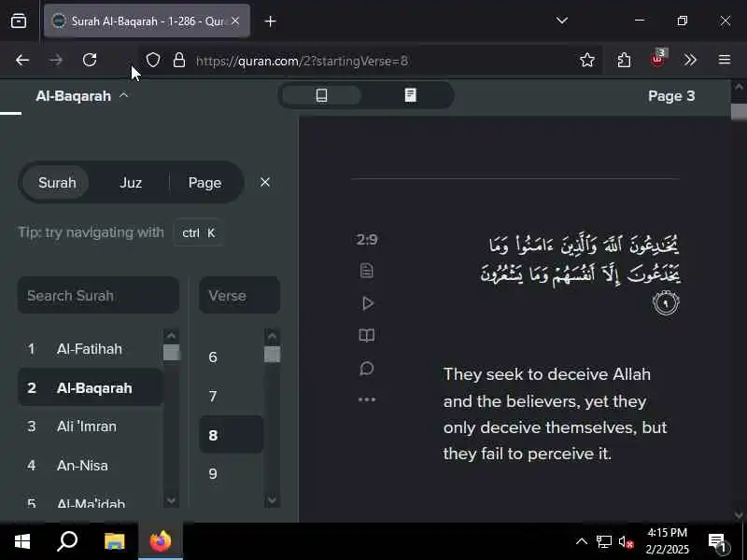747x560 pixels.
Task: Collapse the Al-Baqarah navigation dropdown
Action: pyautogui.click(x=82, y=96)
